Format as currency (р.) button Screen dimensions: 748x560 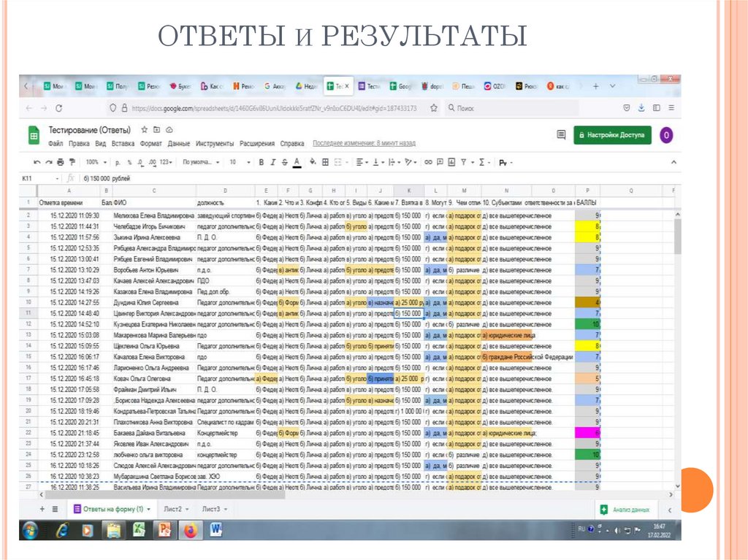pos(118,163)
